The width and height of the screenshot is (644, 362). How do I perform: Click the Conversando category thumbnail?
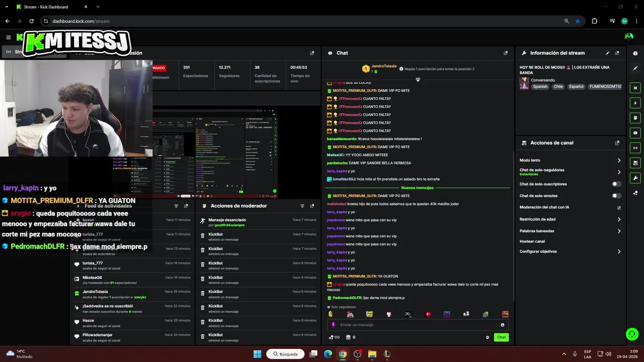pos(524,83)
